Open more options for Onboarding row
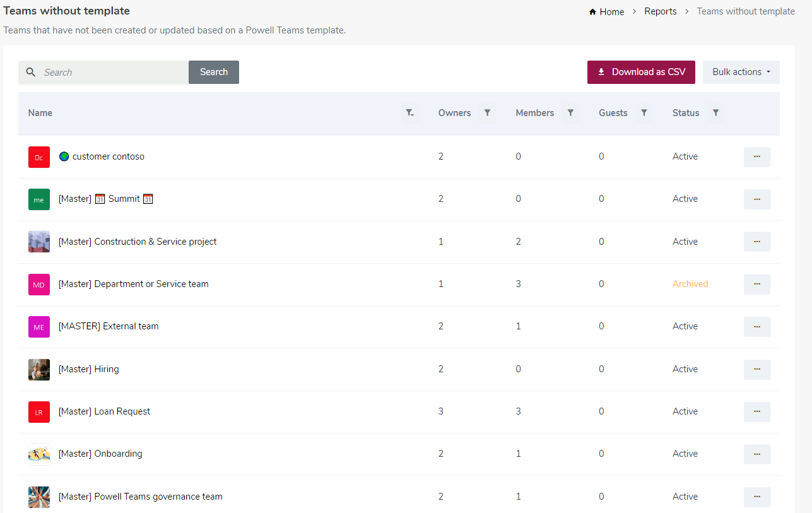 757,454
